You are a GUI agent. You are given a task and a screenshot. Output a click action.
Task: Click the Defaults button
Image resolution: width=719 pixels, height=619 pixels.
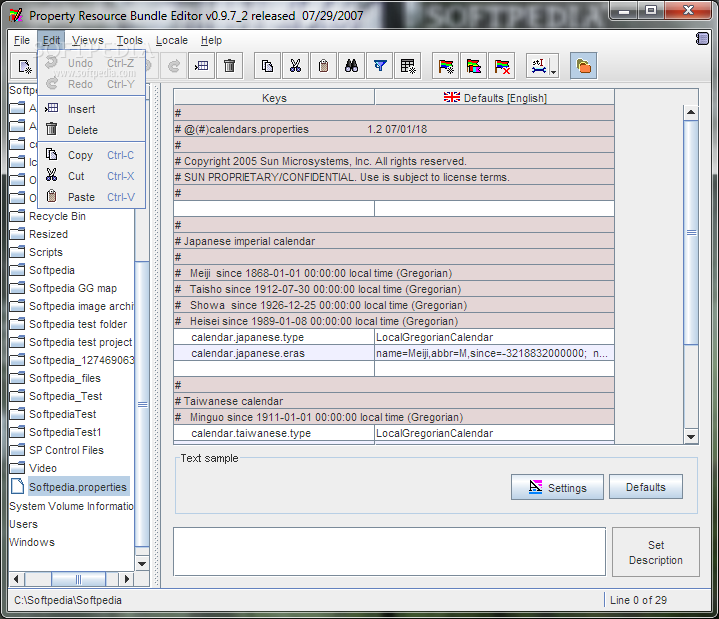646,486
